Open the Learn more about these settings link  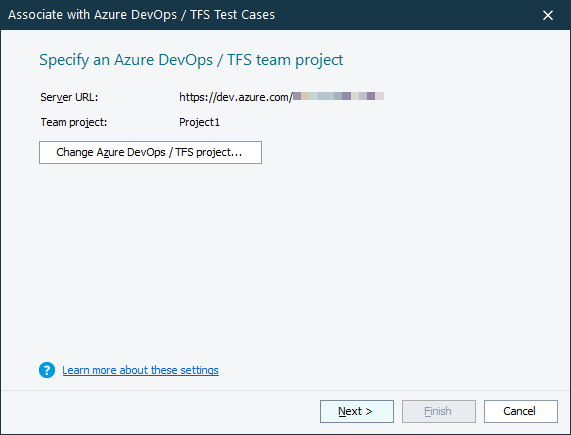140,370
